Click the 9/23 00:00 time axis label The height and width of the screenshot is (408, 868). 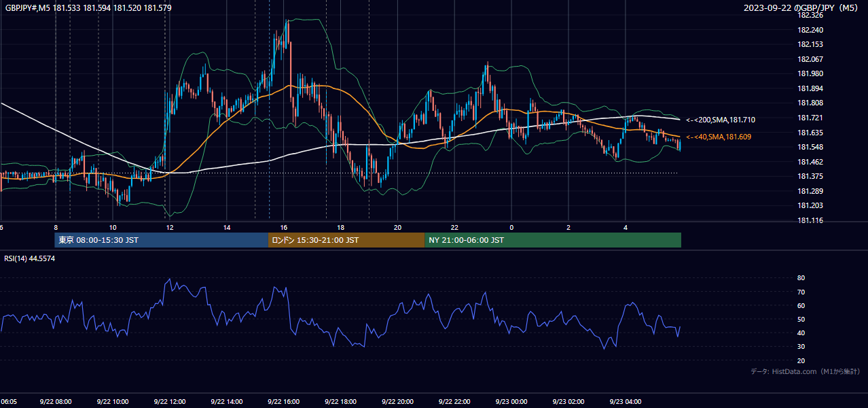[x=511, y=401]
